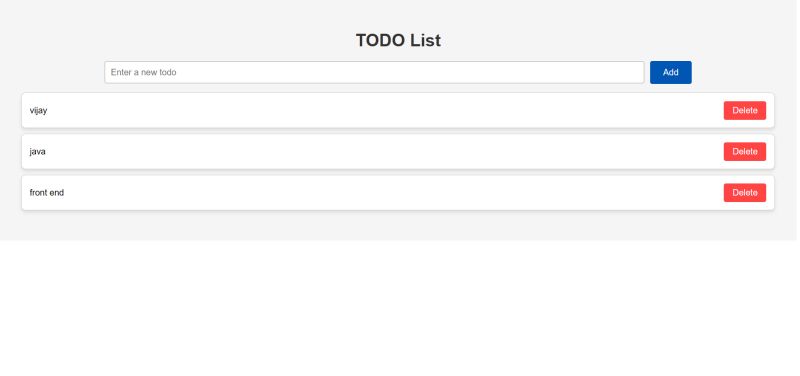Click the word "front" in third todo
This screenshot has width=800, height=376.
coord(38,193)
